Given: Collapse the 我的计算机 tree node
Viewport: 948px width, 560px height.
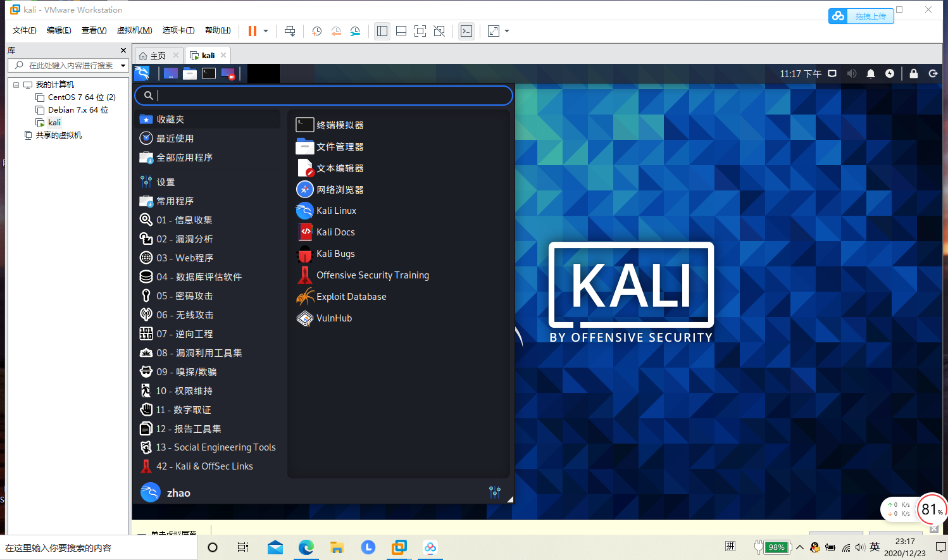Looking at the screenshot, I should (16, 85).
